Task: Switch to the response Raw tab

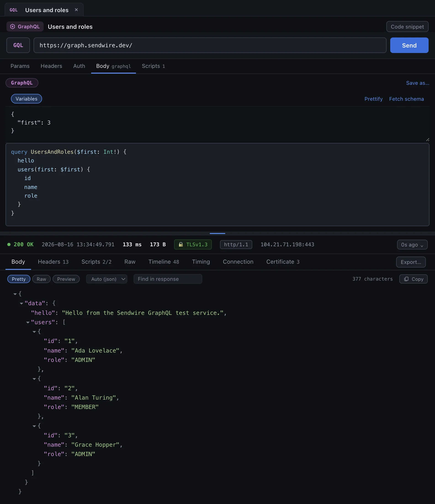Action: click(130, 262)
